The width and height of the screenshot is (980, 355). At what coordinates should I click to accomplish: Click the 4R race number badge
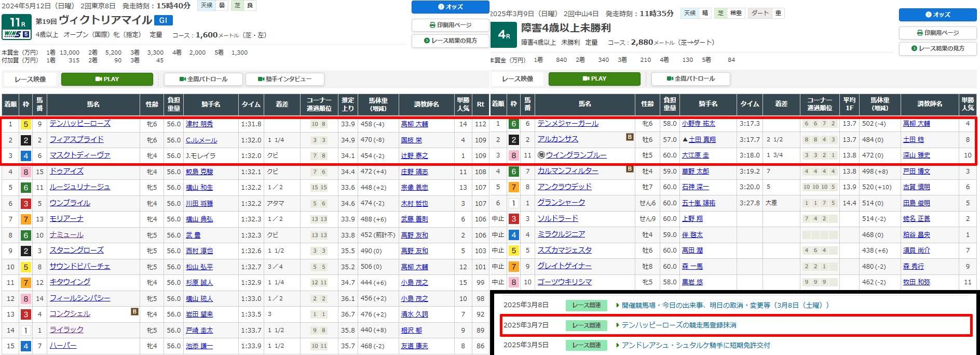pyautogui.click(x=503, y=35)
